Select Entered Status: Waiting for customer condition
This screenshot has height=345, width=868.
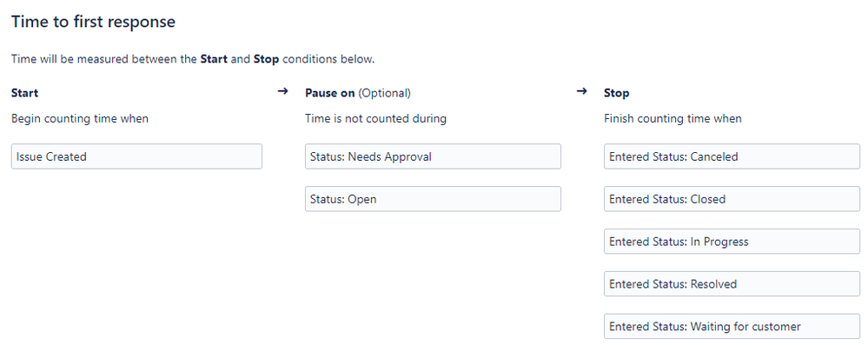click(x=732, y=327)
